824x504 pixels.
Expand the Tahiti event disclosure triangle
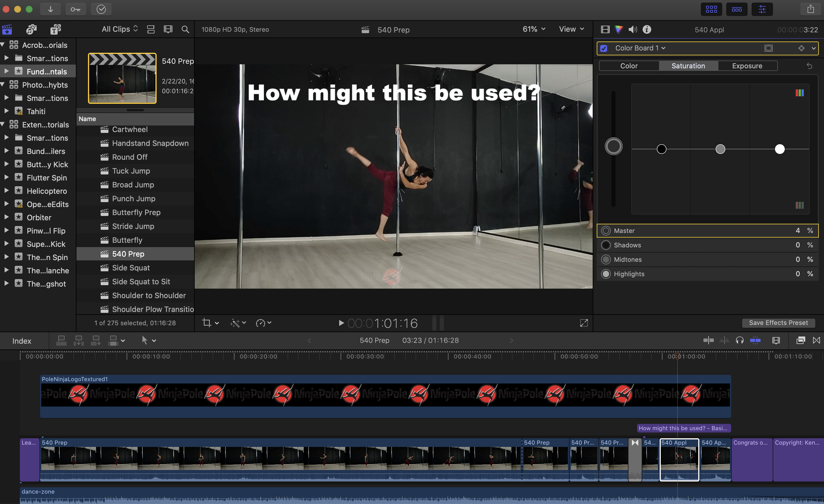6,111
